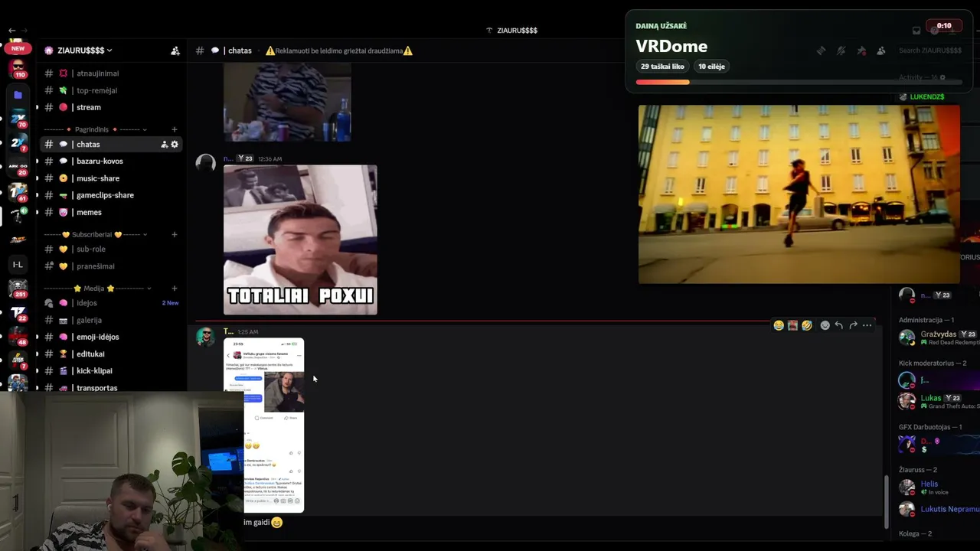Viewport: 980px width, 551px height.
Task: Open the author avatar of the 1:25 AM message
Action: pos(206,337)
